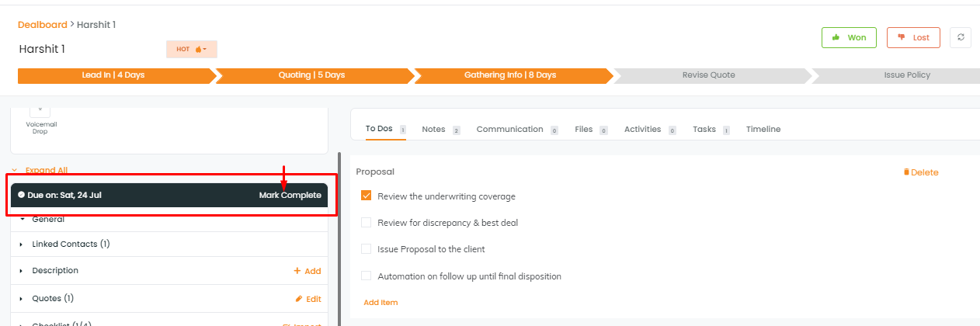Click the trash icon beside Delete

[x=906, y=172]
